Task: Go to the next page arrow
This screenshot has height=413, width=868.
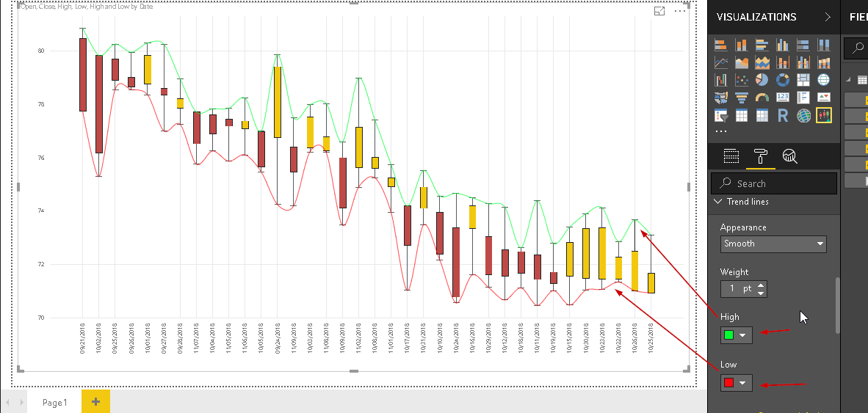Action: coord(21,402)
